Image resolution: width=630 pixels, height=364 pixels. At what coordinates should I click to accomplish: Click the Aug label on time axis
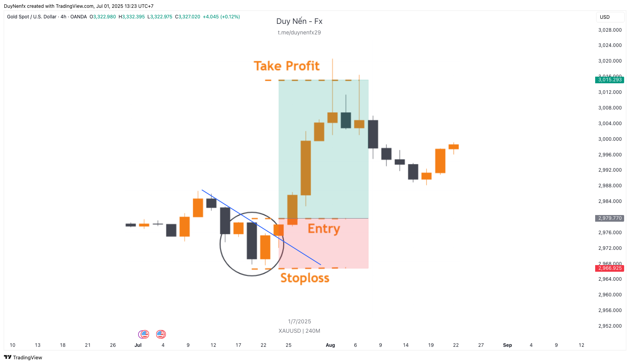click(330, 345)
